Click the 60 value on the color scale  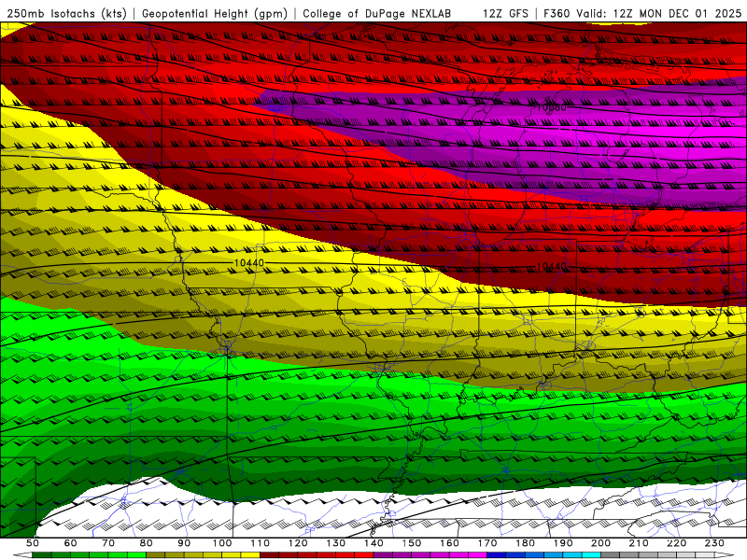71,543
